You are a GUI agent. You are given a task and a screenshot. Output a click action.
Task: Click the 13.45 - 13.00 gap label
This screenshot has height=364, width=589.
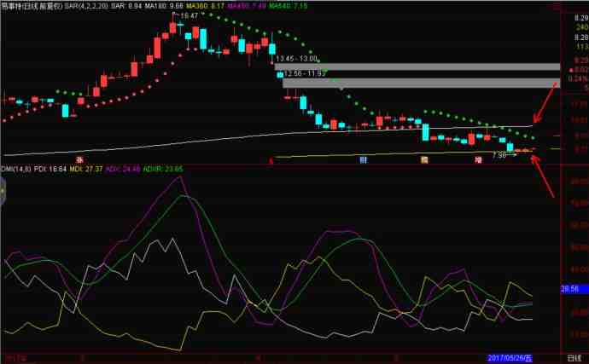297,59
